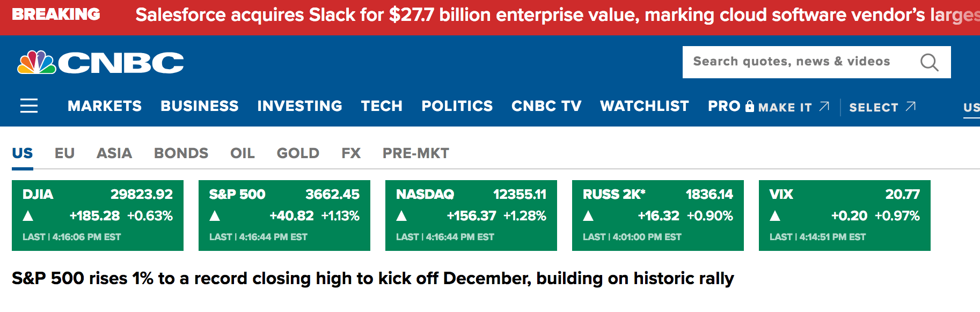The height and width of the screenshot is (312, 980).
Task: Click the search magnifier icon
Action: pos(929,62)
